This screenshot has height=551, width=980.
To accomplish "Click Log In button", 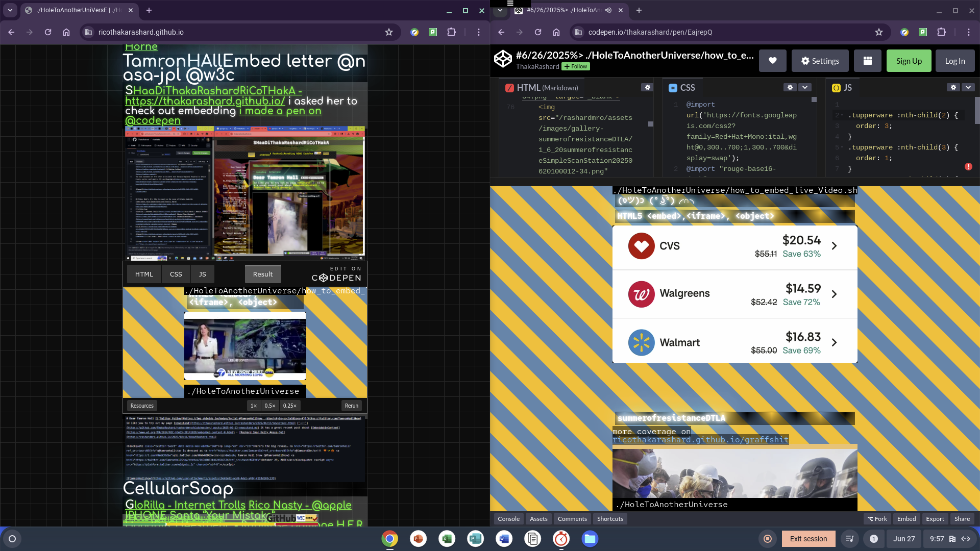I will pos(954,61).
